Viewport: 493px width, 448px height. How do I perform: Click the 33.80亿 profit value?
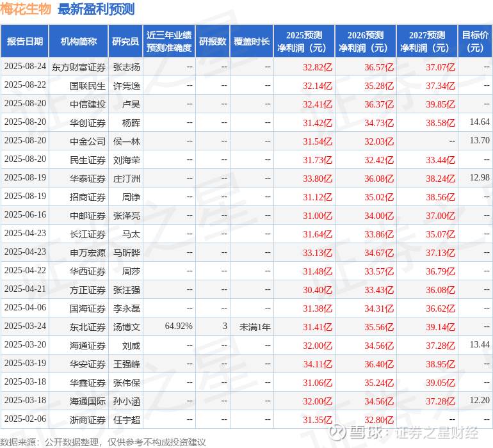tap(318, 179)
